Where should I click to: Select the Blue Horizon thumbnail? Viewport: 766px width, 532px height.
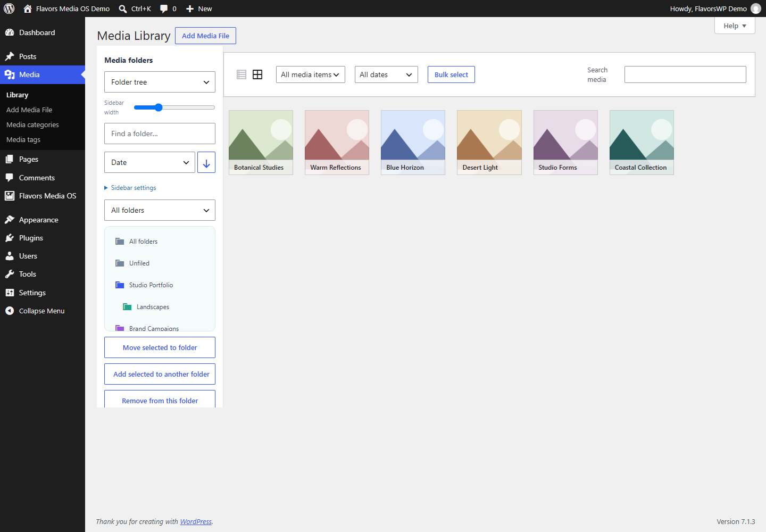[x=413, y=143]
